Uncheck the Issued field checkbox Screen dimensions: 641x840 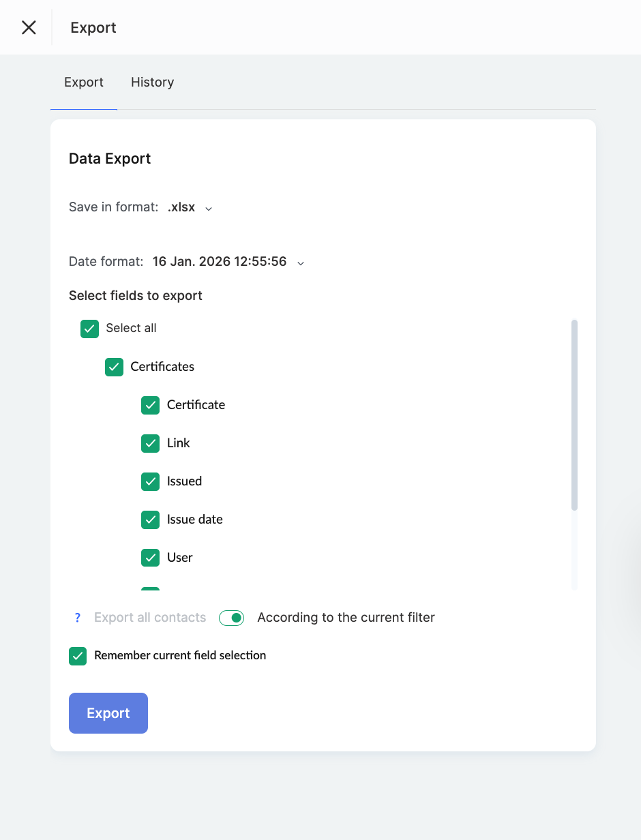pos(150,481)
